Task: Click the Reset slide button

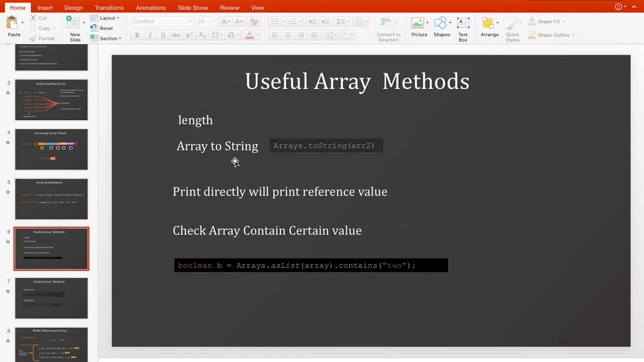Action: 102,28
